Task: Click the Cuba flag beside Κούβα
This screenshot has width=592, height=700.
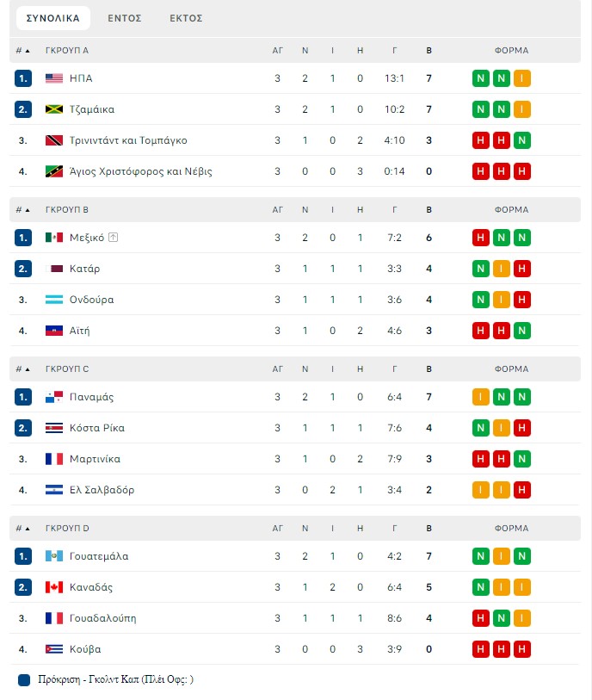Action: (x=54, y=649)
